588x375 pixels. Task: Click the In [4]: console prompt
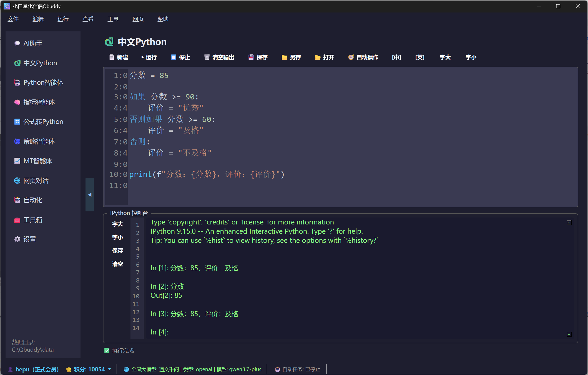159,332
